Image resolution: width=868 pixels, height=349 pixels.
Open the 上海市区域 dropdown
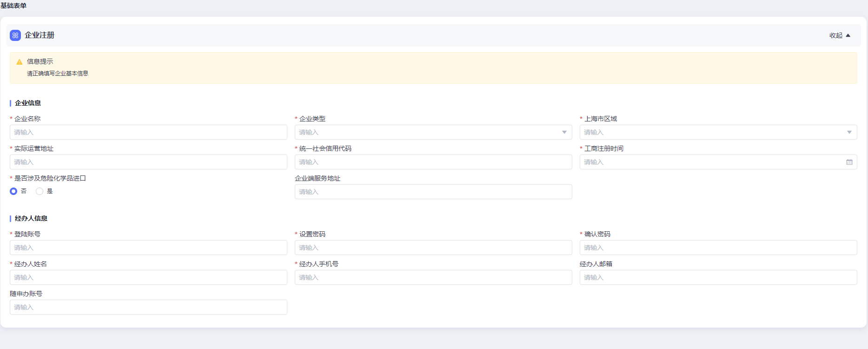coord(718,132)
